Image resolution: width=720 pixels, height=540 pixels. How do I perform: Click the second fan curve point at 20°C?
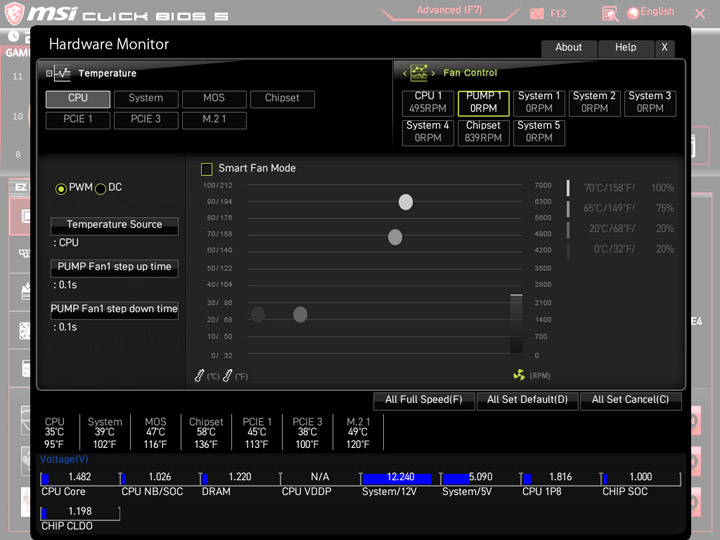pos(300,315)
